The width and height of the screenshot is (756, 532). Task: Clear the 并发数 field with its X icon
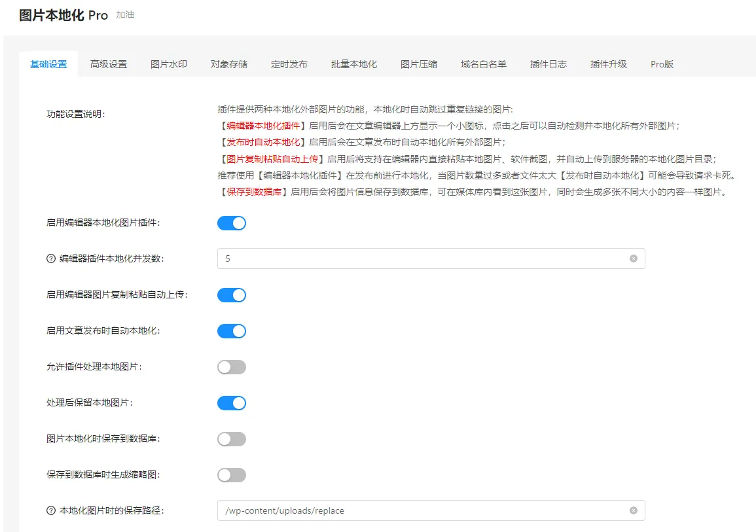633,258
